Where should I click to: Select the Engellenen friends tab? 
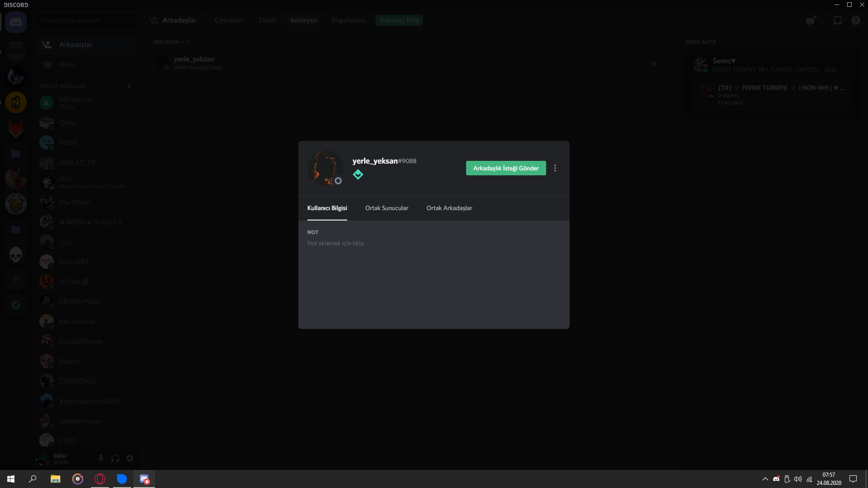(348, 20)
